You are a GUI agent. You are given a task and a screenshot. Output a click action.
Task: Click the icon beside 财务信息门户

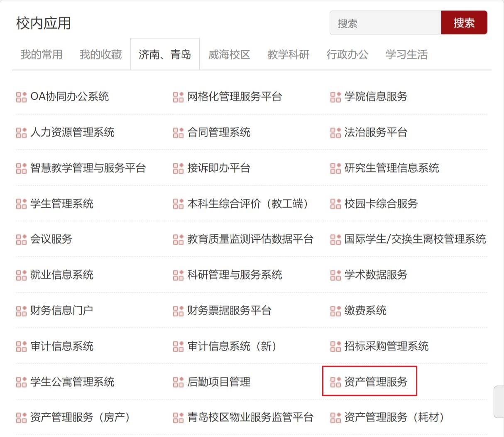click(21, 311)
